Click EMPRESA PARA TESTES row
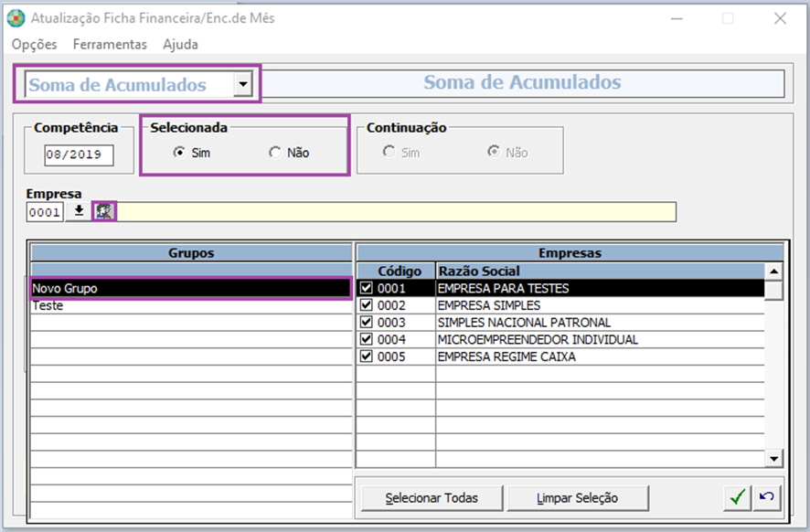Viewport: 810px width, 532px height. [560, 288]
